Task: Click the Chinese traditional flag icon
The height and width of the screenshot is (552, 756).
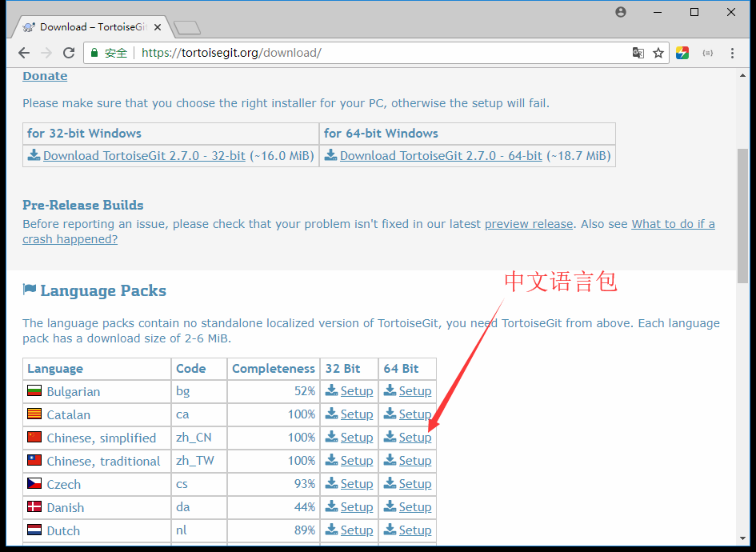Action: (34, 459)
